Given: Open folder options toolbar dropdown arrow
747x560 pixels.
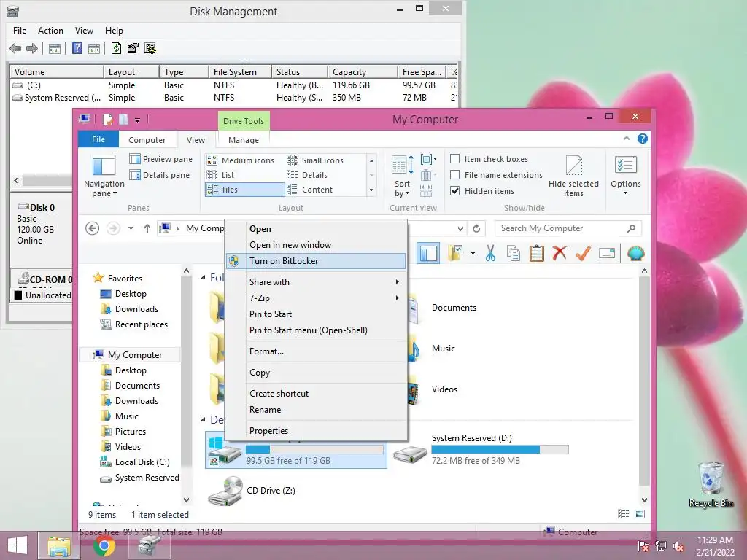Looking at the screenshot, I should click(473, 253).
